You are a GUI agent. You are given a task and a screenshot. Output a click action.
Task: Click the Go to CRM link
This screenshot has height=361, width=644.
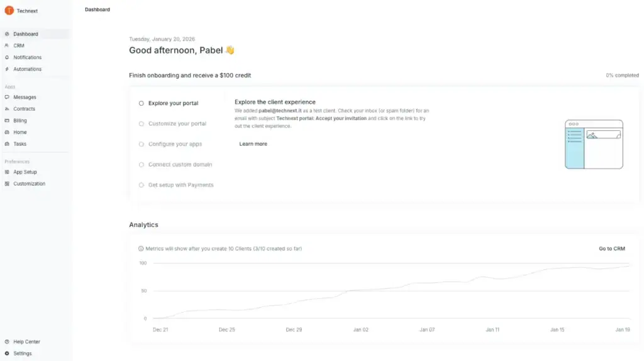pyautogui.click(x=611, y=248)
